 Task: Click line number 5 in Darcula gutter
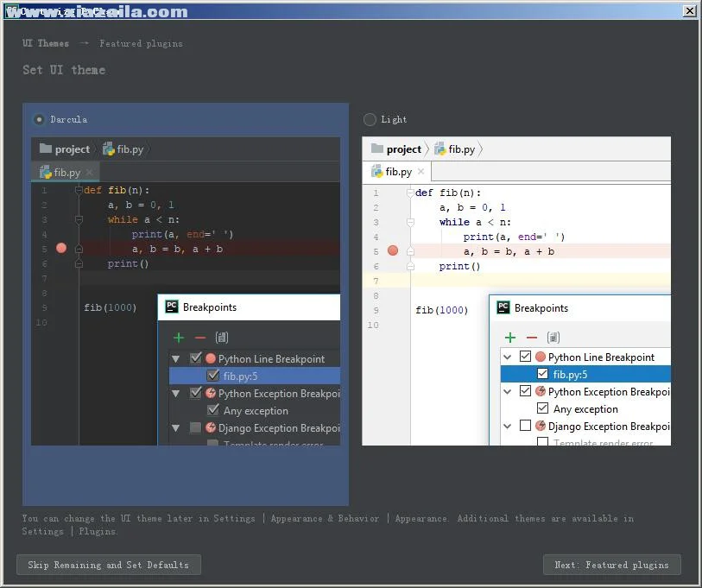(x=44, y=249)
